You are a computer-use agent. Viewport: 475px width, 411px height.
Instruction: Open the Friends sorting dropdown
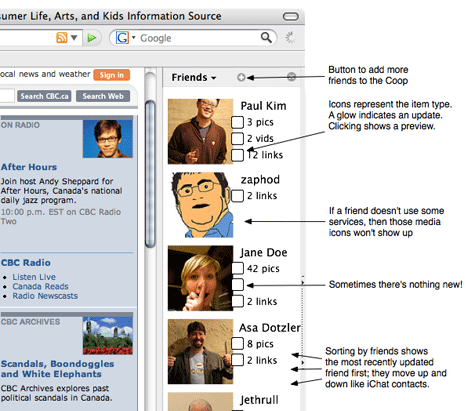click(194, 77)
